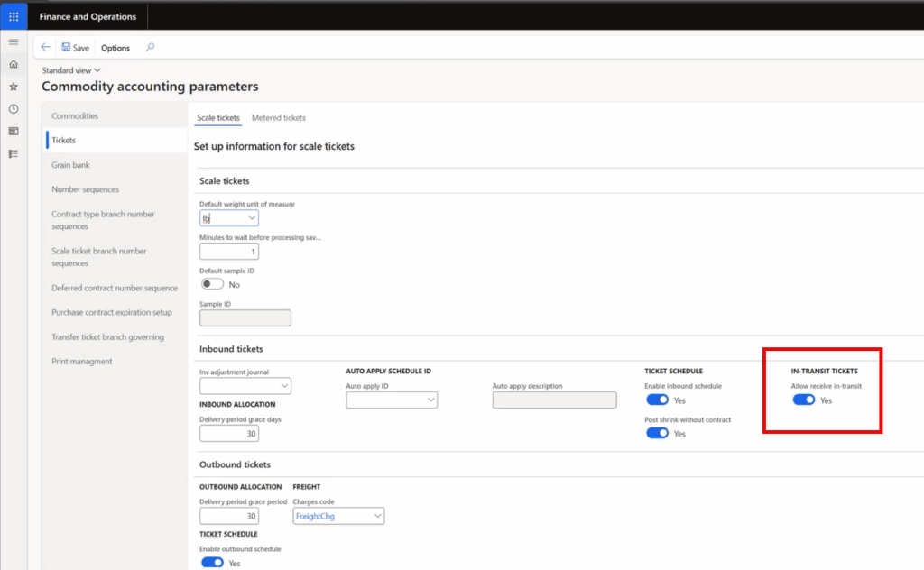The width and height of the screenshot is (924, 570).
Task: Select Grain bank in side menu
Action: tap(70, 165)
